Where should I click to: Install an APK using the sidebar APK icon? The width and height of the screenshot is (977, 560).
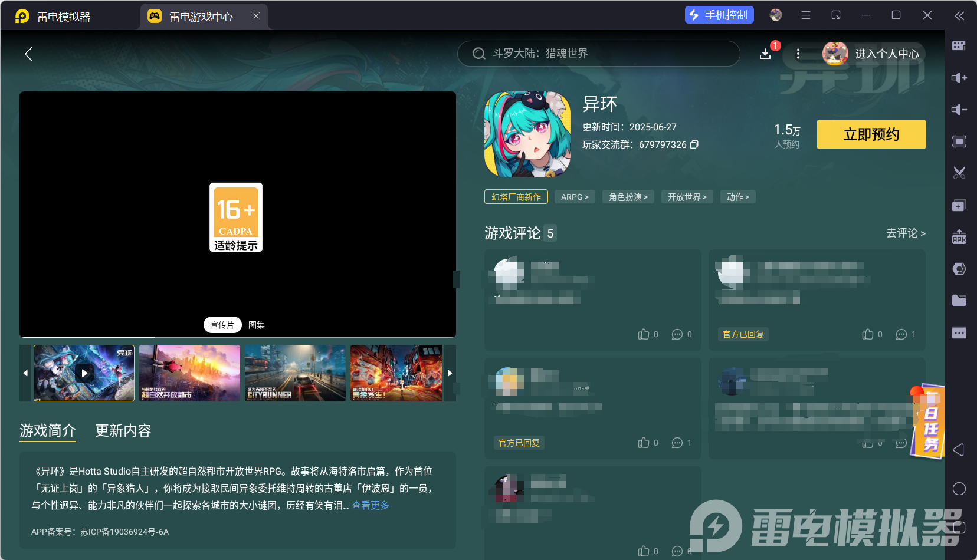tap(959, 237)
